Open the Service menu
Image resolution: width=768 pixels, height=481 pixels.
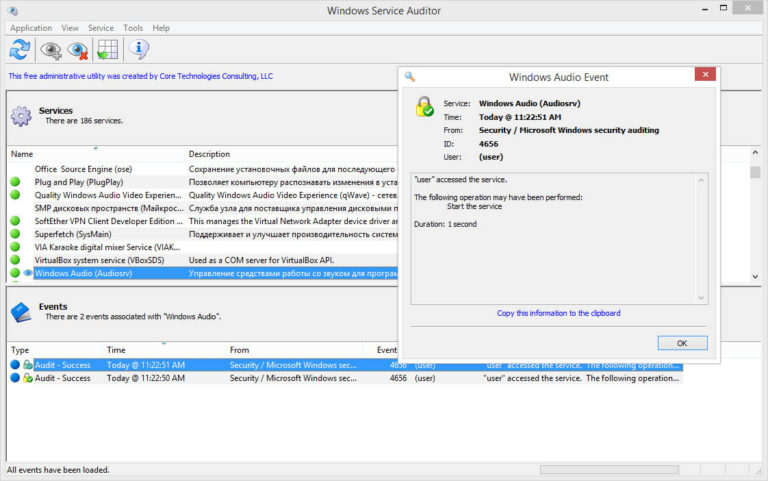click(101, 28)
